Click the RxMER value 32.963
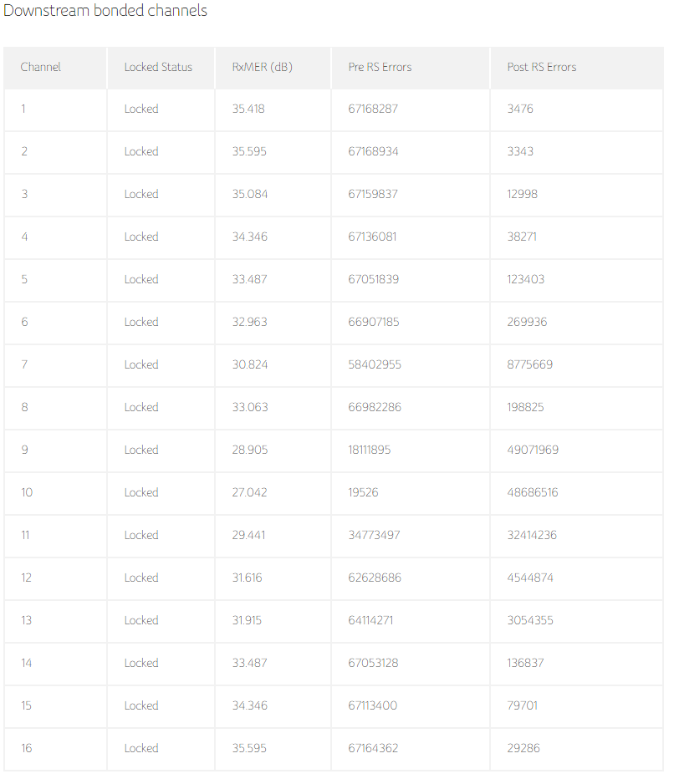 click(x=249, y=322)
